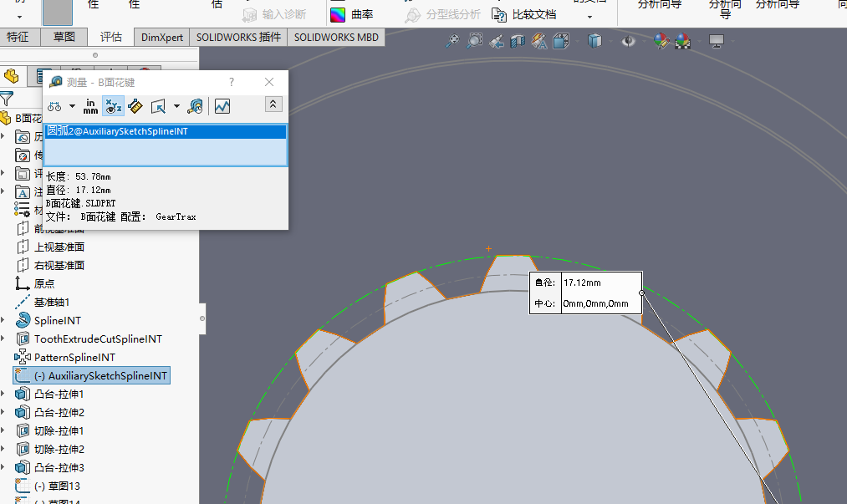Open the SOLIDWORKS 插件 tab
The image size is (847, 504).
(238, 38)
